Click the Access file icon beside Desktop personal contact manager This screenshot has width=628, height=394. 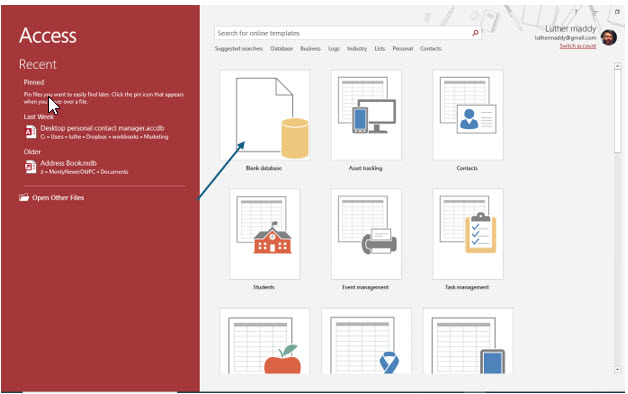(30, 132)
